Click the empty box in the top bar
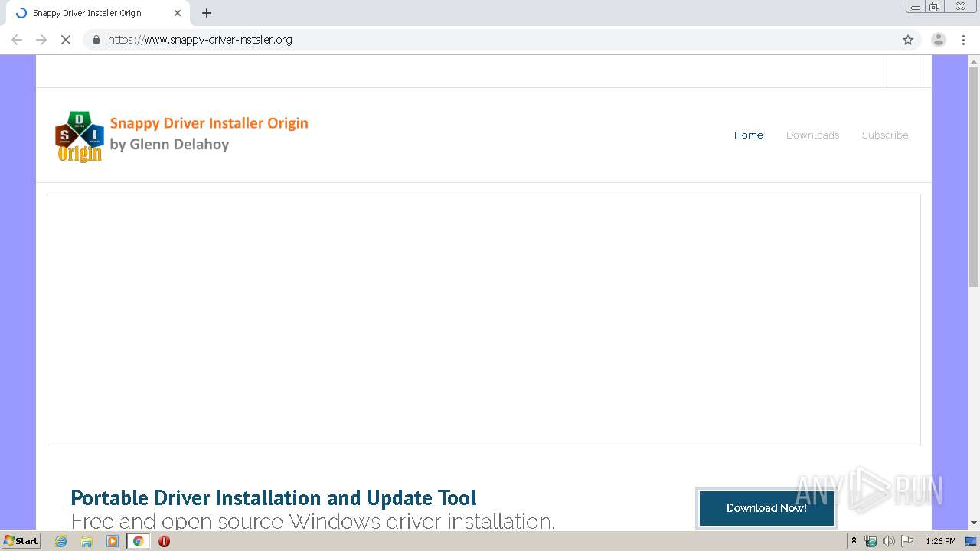This screenshot has height=551, width=980. (903, 71)
